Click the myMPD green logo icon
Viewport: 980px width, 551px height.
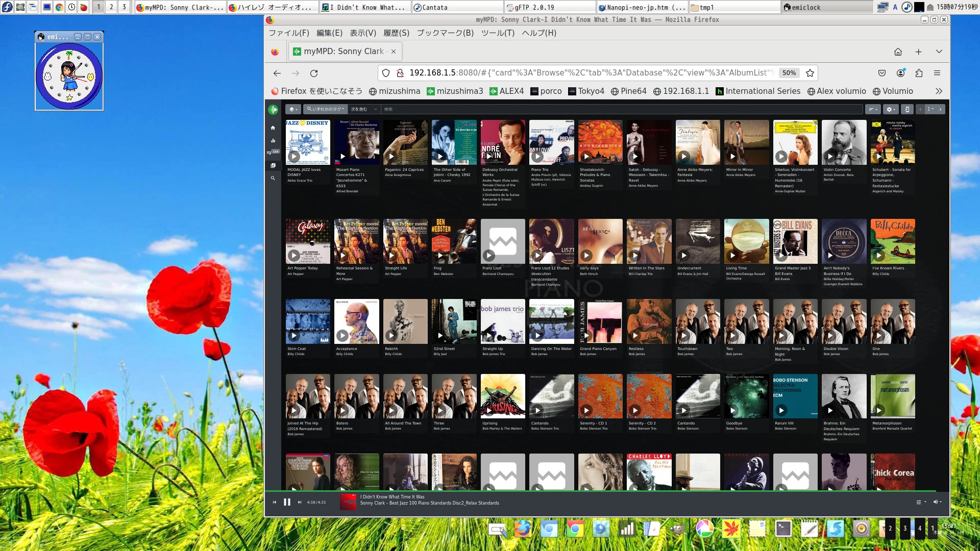(273, 109)
